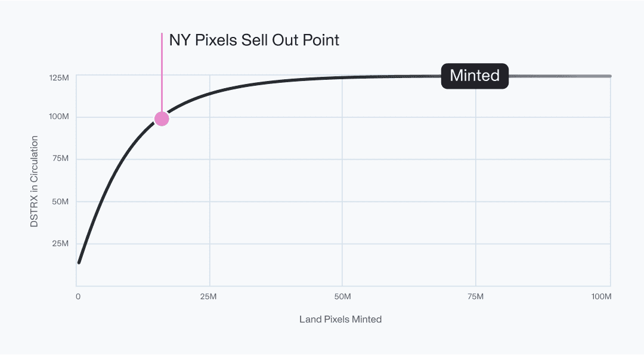
Task: Click the 50M x-axis tick label
Action: click(x=342, y=297)
